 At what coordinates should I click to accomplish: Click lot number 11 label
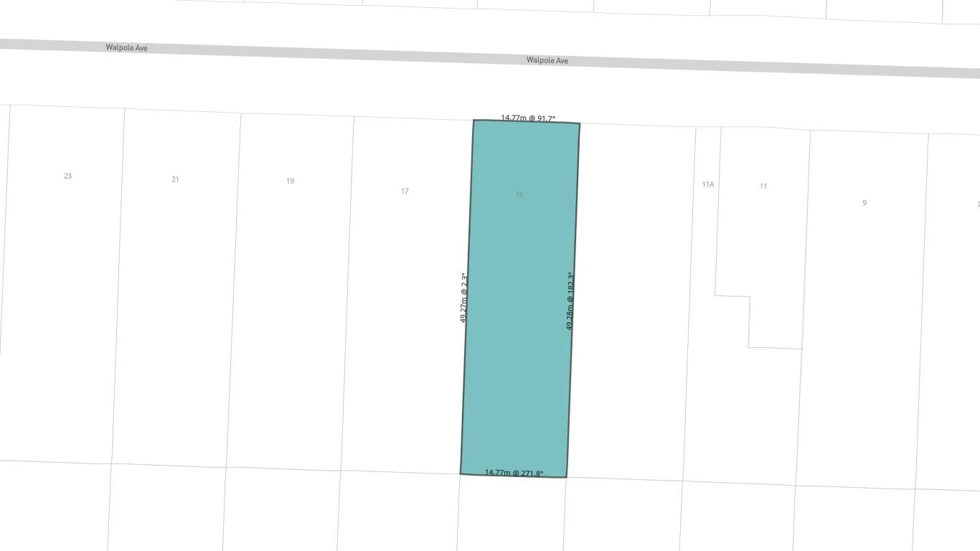click(763, 186)
